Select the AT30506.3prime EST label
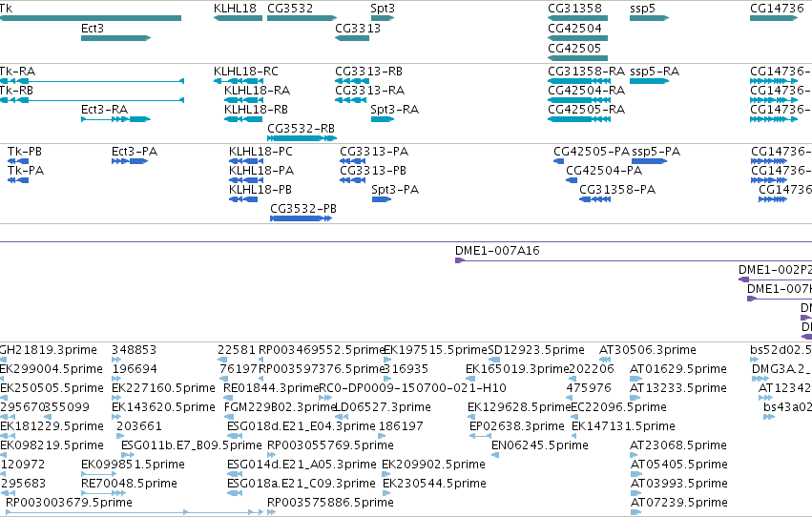812x517 pixels. pos(648,350)
